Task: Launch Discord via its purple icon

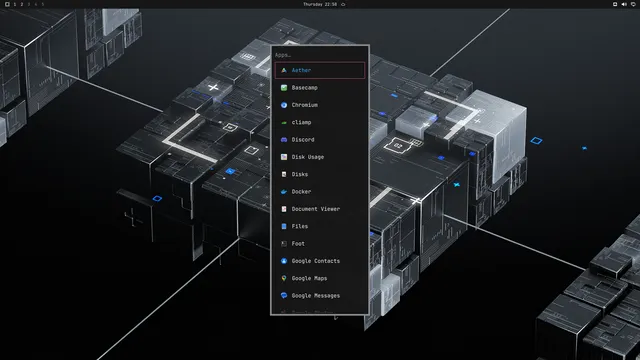Action: 284,140
